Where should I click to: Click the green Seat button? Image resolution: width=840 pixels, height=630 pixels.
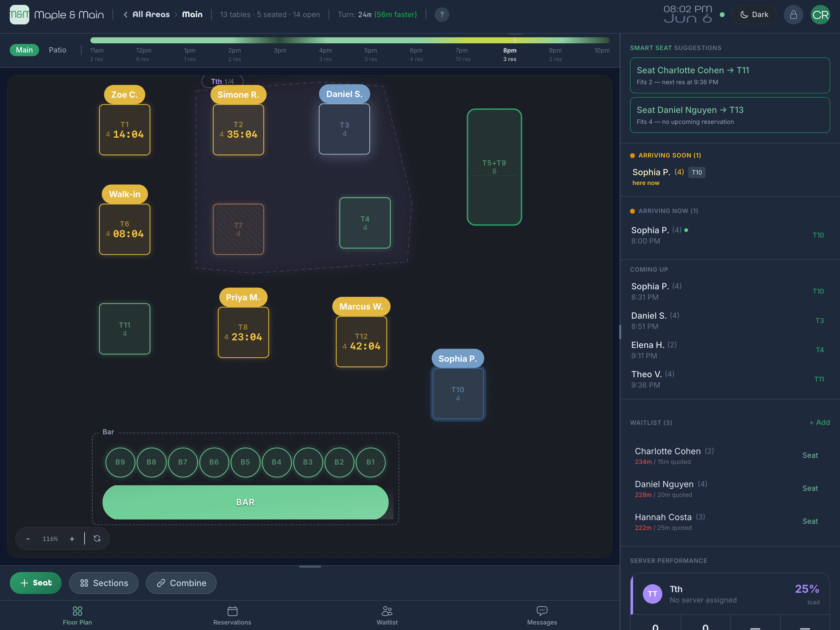[x=36, y=582]
